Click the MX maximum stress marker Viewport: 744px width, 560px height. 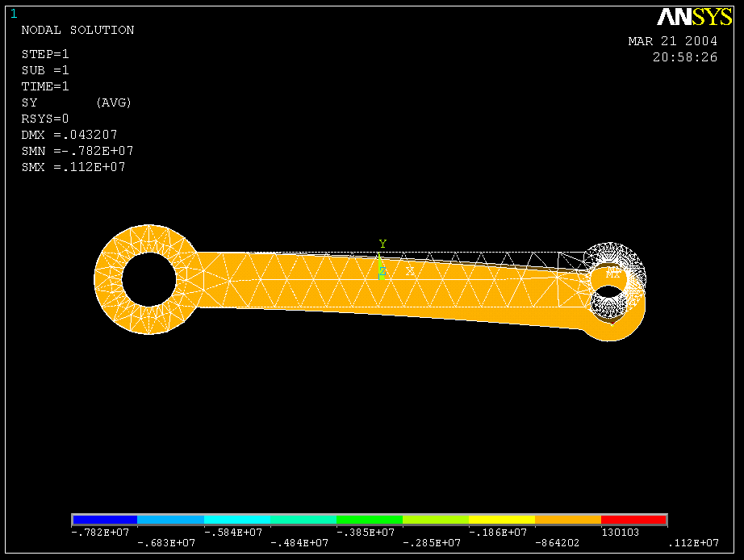click(x=612, y=274)
